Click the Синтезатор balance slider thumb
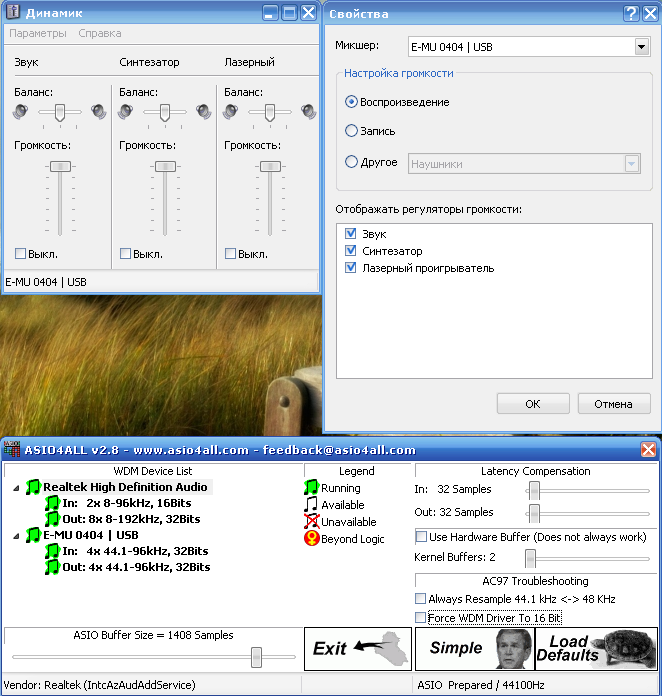The width and height of the screenshot is (662, 696). coord(165,113)
